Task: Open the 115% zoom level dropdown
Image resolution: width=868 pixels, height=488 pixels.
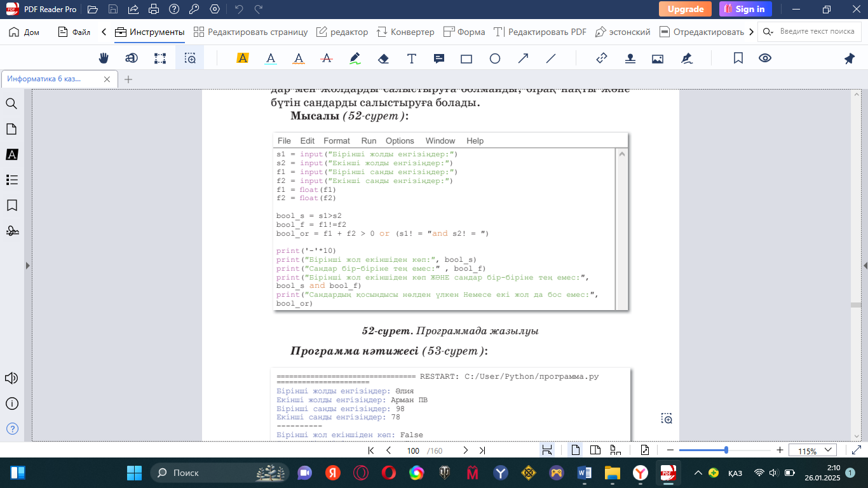Action: click(813, 450)
